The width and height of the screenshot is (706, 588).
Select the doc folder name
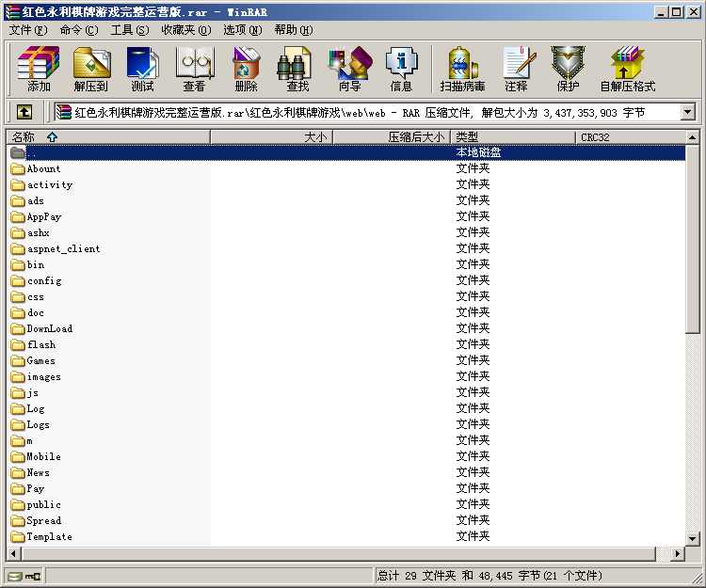pyautogui.click(x=36, y=312)
